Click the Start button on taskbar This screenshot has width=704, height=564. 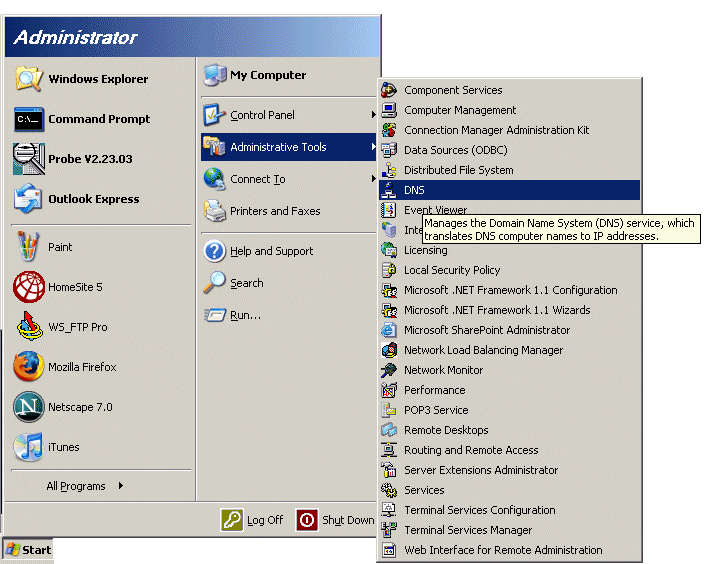pyautogui.click(x=28, y=550)
